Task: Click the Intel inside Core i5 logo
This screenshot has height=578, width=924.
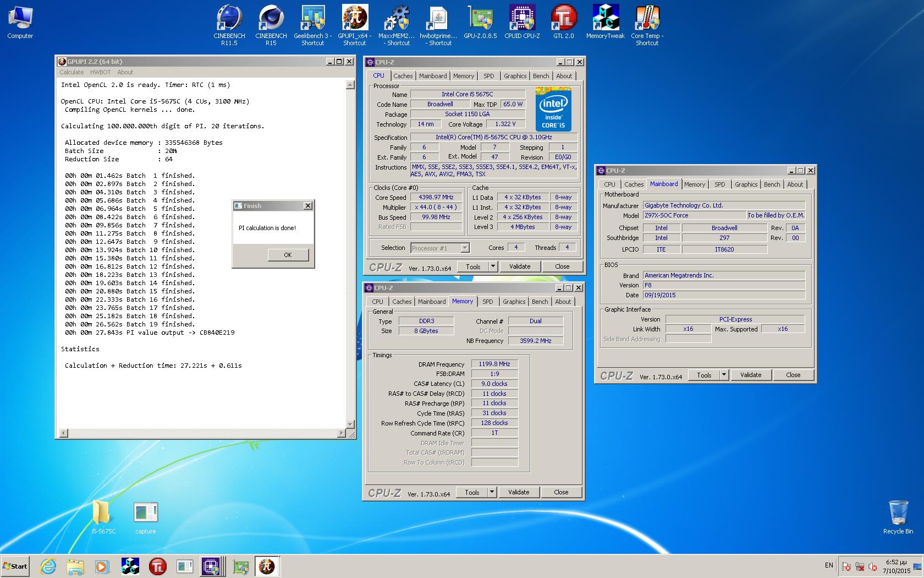Action: pos(553,109)
